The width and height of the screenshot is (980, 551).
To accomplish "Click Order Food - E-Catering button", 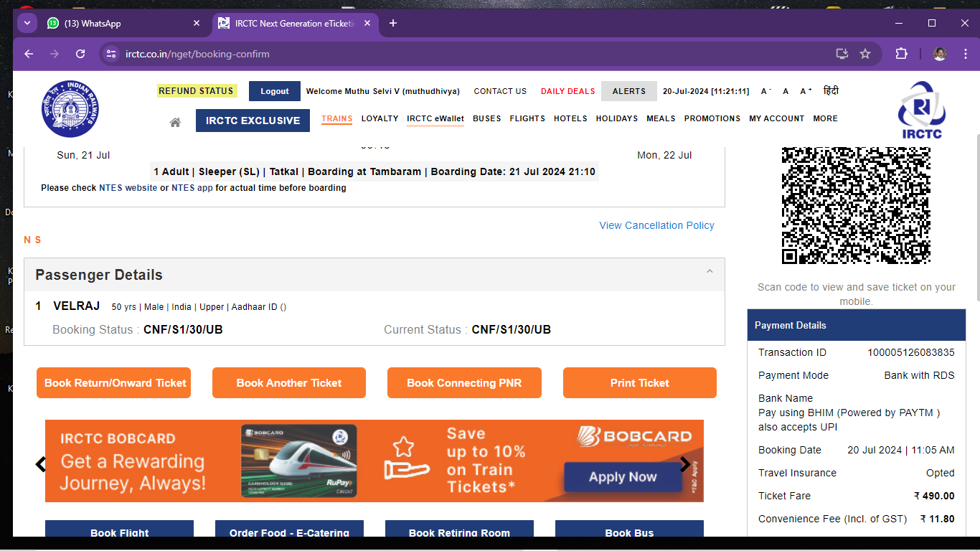I will (x=289, y=529).
